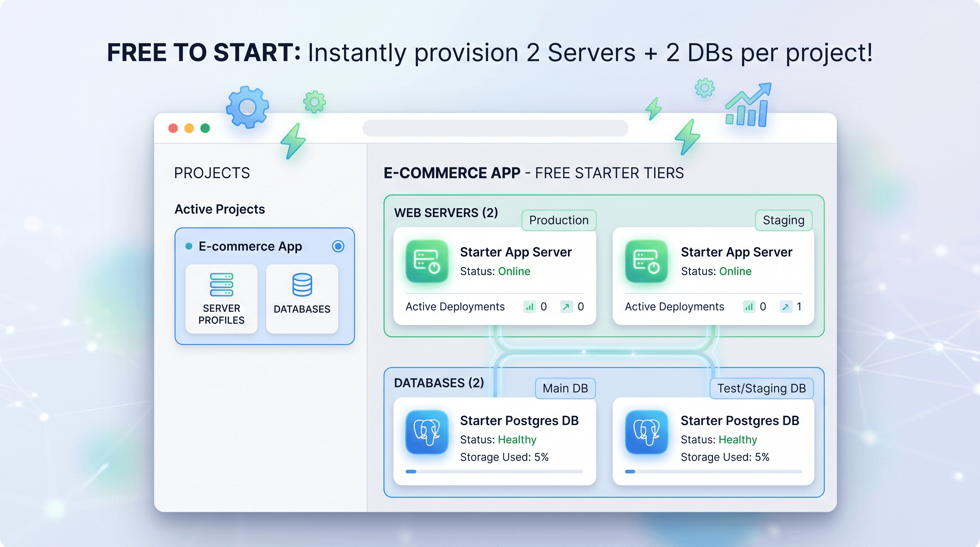Image resolution: width=980 pixels, height=547 pixels.
Task: Click the Main DB storage usage bar
Action: click(494, 471)
